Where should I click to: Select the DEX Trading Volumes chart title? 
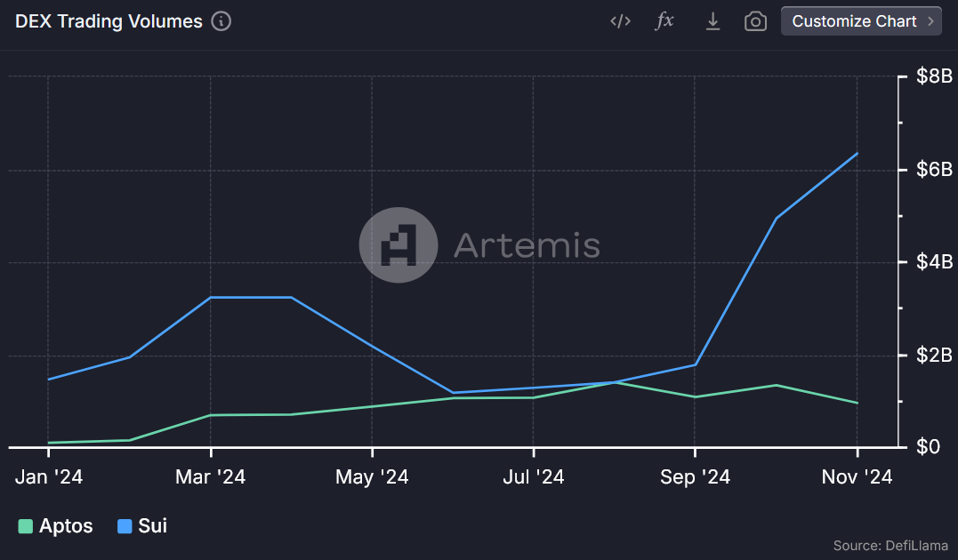click(x=109, y=21)
